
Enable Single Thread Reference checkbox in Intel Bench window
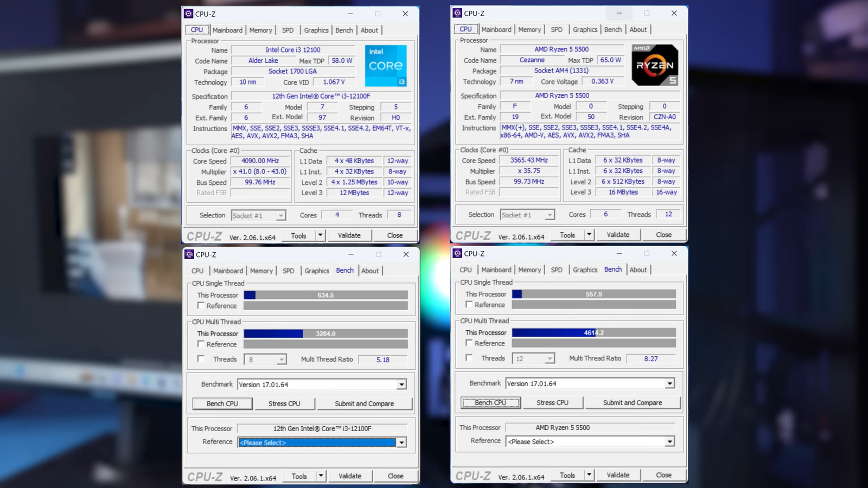tap(201, 306)
